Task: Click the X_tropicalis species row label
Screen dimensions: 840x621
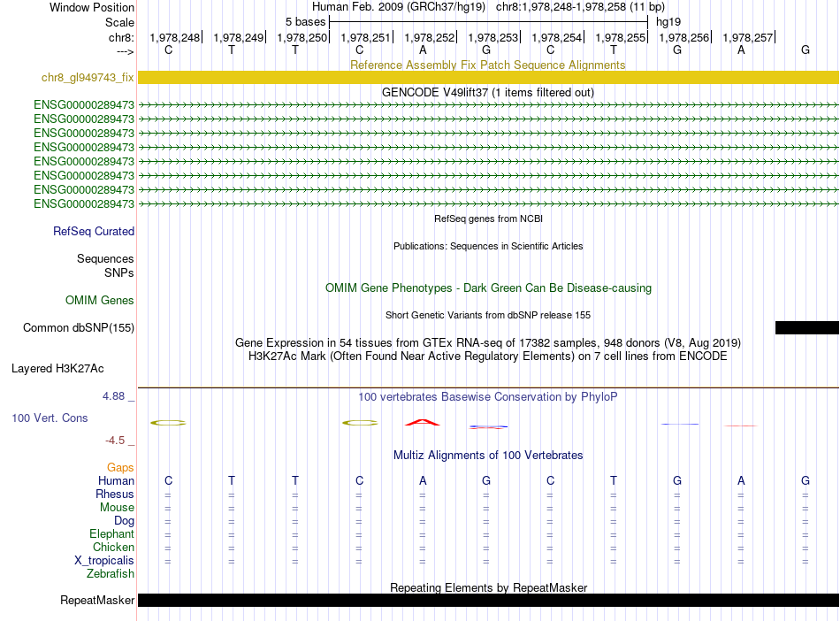Action: tap(104, 561)
